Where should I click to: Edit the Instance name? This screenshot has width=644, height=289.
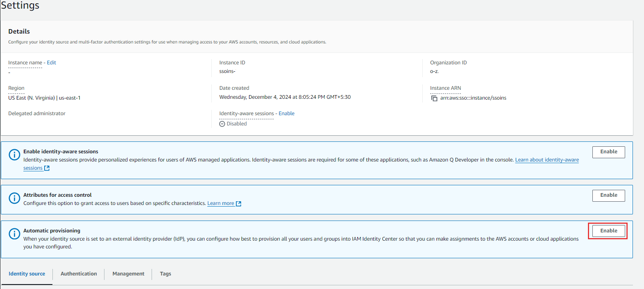tap(51, 63)
